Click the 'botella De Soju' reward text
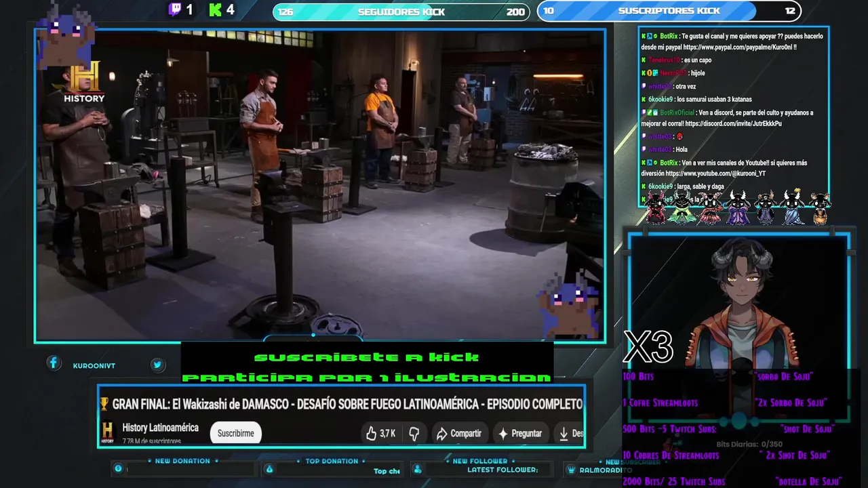Screen dimensions: 868x488 coord(809,482)
